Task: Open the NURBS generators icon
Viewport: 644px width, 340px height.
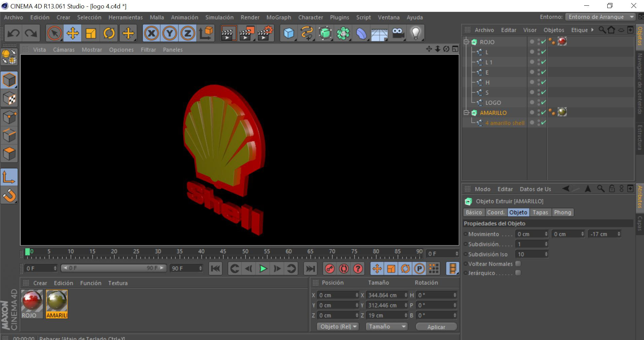Action: pos(325,33)
